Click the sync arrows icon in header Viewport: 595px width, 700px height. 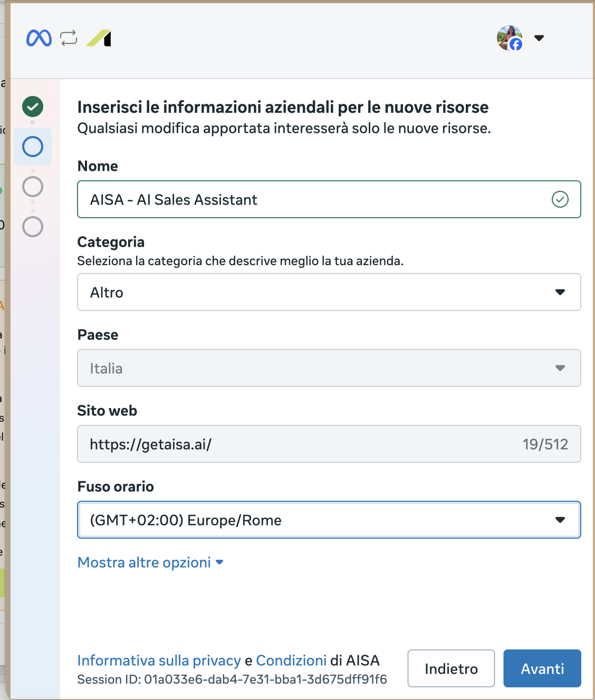click(x=69, y=38)
